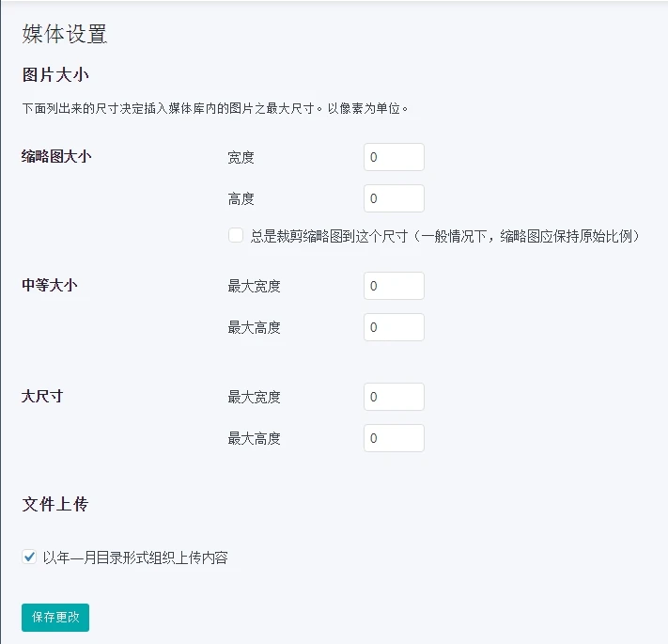Uncheck the 以年—月目录形式组织上传内容 checkbox
The width and height of the screenshot is (668, 644).
29,558
